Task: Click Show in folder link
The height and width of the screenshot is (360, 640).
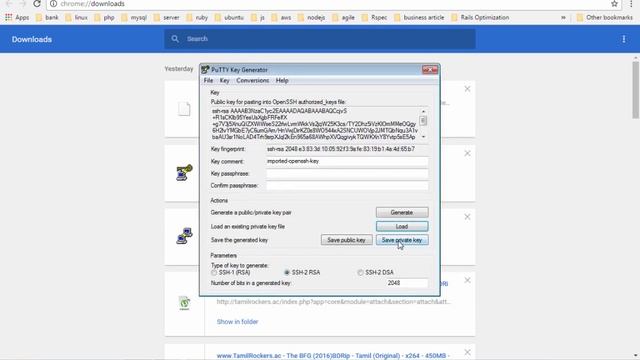Action: pyautogui.click(x=237, y=322)
